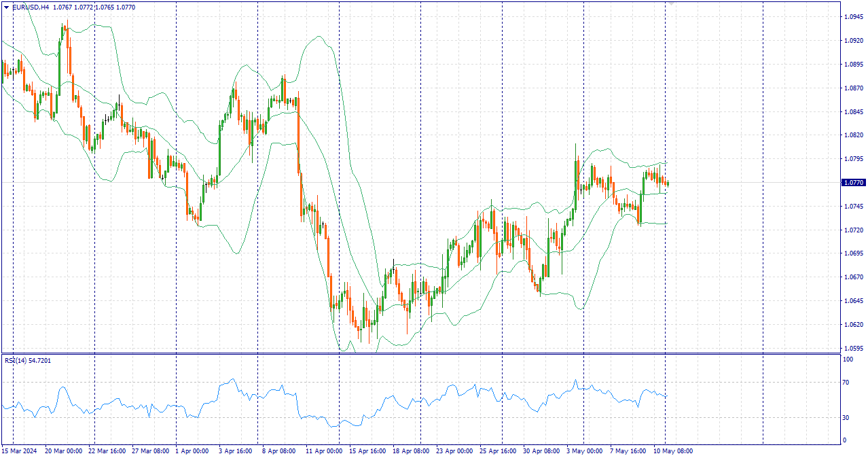Click the RSI scale value 100

click(848, 359)
